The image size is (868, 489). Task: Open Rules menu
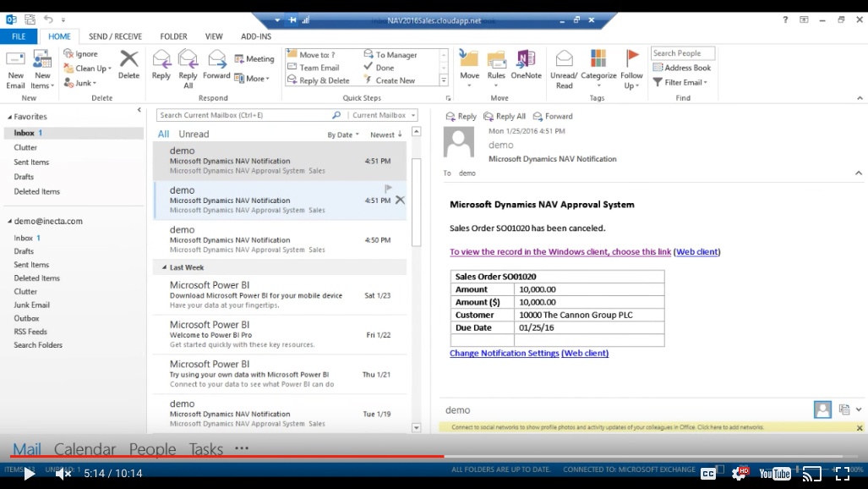click(x=496, y=69)
